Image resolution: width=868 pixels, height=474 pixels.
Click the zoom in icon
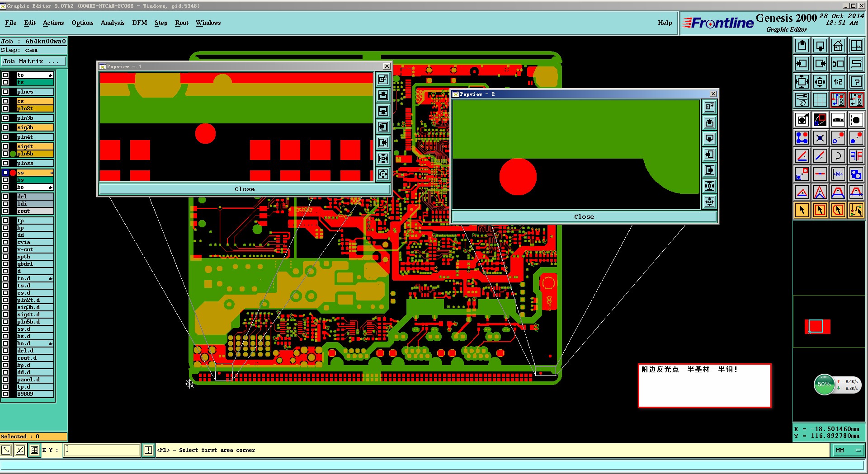tap(802, 82)
